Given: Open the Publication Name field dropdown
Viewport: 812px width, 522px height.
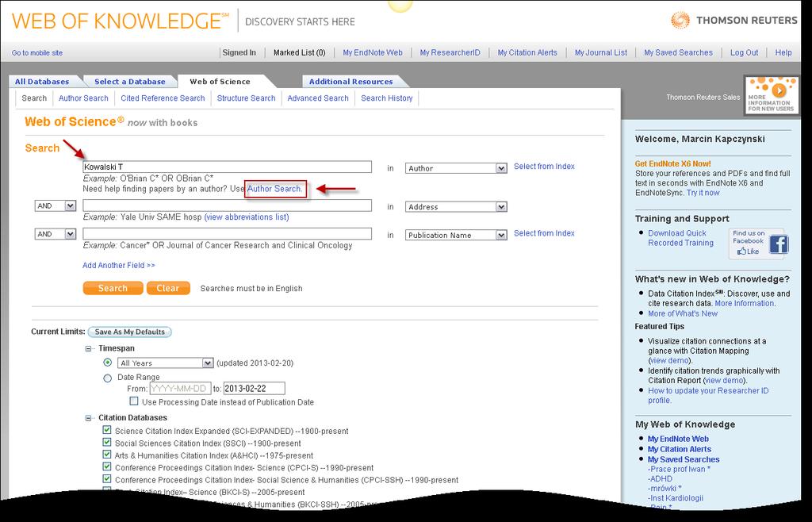Looking at the screenshot, I should click(x=456, y=235).
